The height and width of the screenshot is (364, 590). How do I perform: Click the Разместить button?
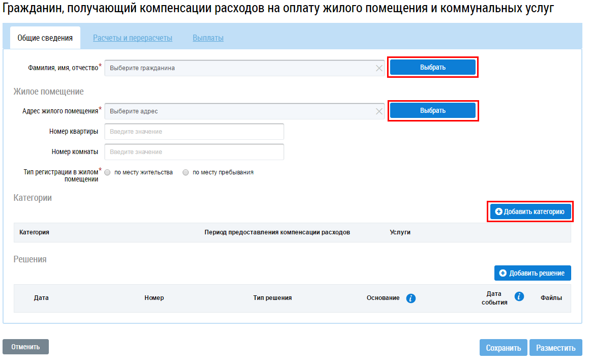pos(555,348)
